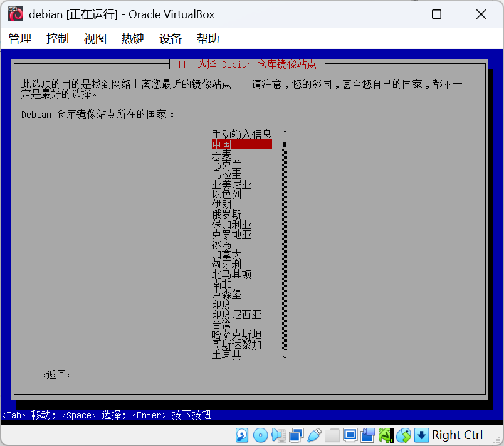Select 克罗地亚 in the country list
The height and width of the screenshot is (446, 504).
(x=231, y=234)
